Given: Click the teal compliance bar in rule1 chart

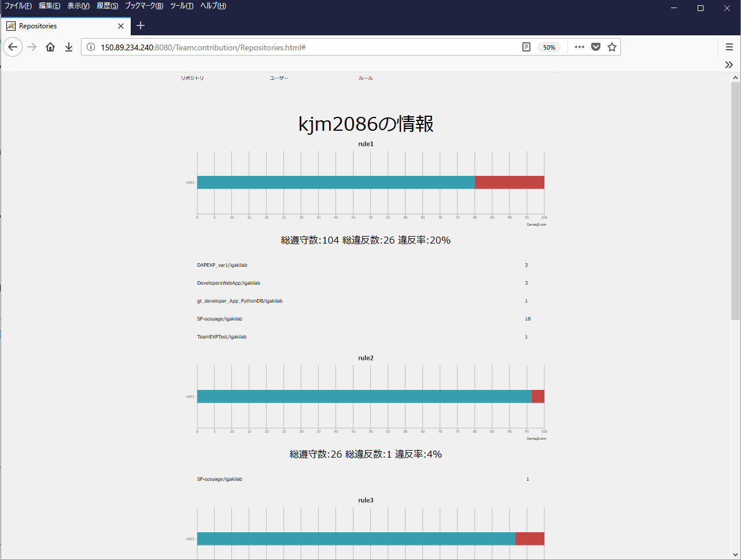Looking at the screenshot, I should point(336,182).
